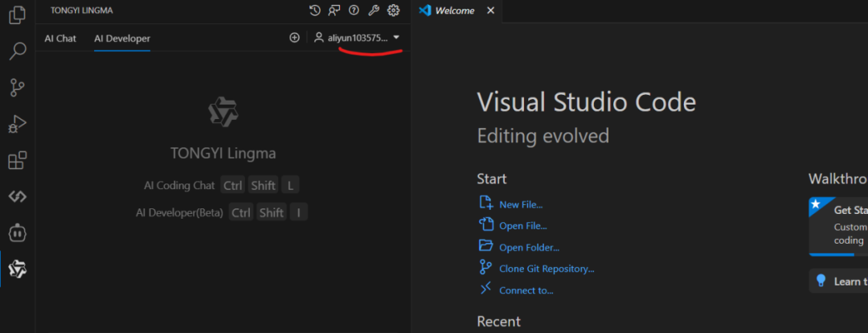
Task: Open the Learn walkthrough with lightbulb
Action: (838, 281)
